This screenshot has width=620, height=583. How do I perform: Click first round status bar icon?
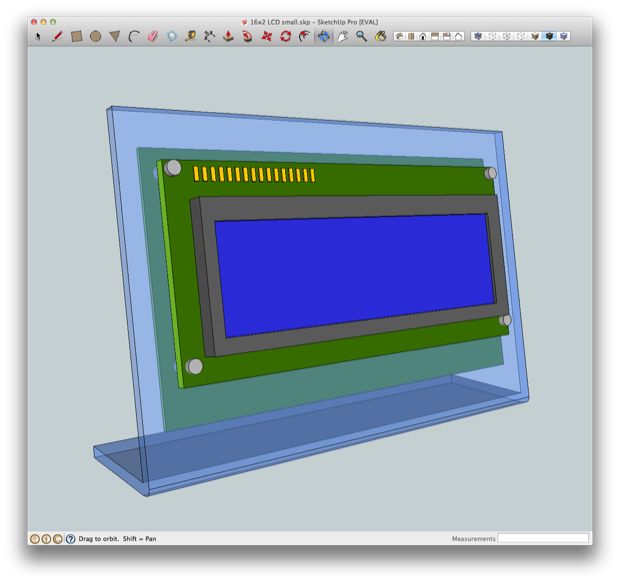(35, 539)
